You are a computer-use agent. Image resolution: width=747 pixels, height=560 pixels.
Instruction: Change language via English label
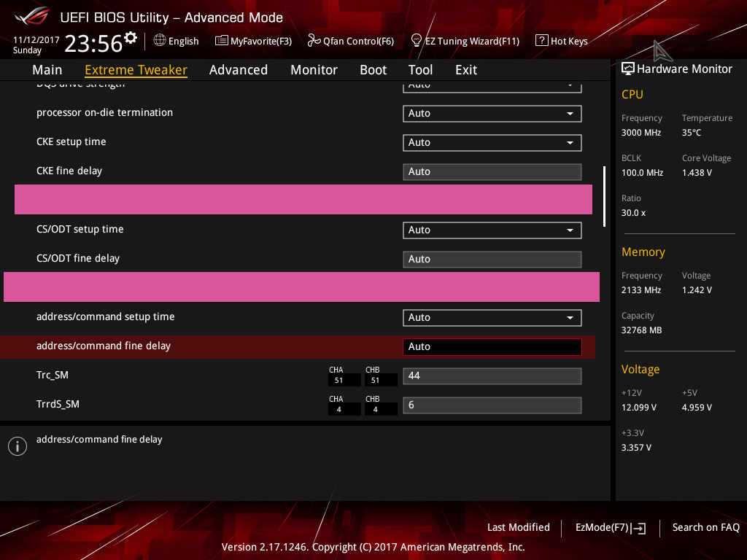(x=183, y=41)
